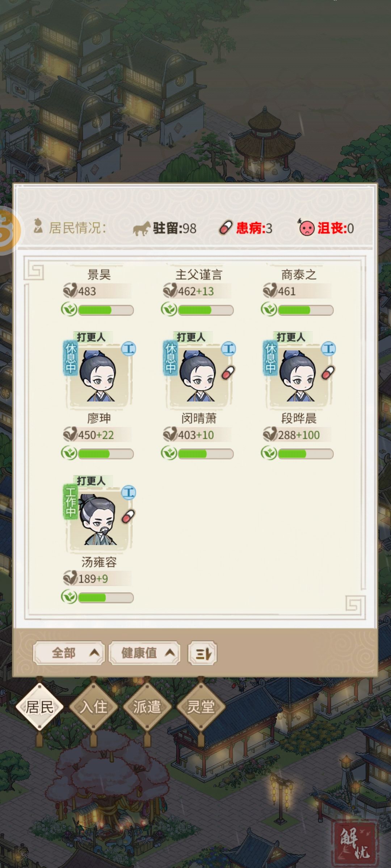
Task: Click the 驻留 horse icon
Action: click(142, 229)
